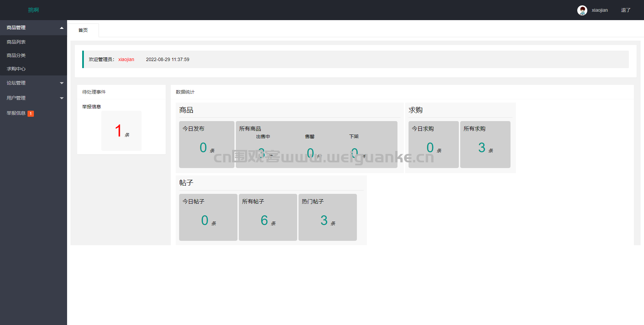Open the 今日求购 statistics card
This screenshot has height=325, width=644.
(x=434, y=145)
